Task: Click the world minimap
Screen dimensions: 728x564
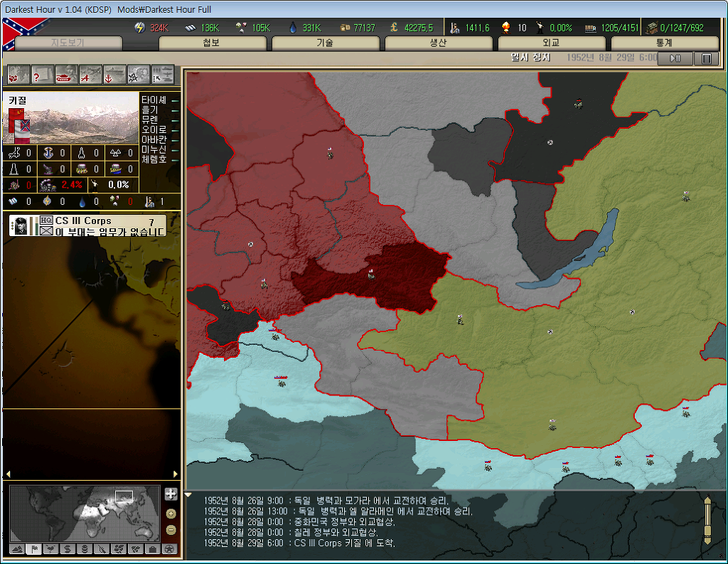Action: coord(85,514)
